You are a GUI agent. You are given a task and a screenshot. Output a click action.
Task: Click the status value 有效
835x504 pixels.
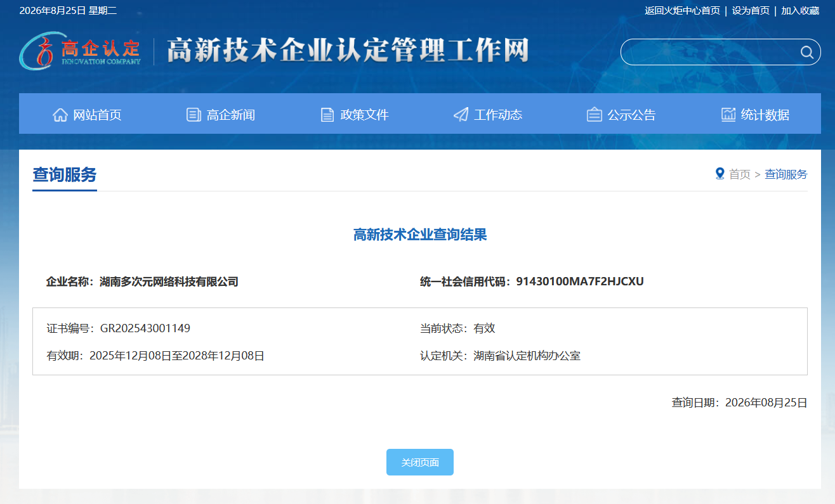[484, 328]
